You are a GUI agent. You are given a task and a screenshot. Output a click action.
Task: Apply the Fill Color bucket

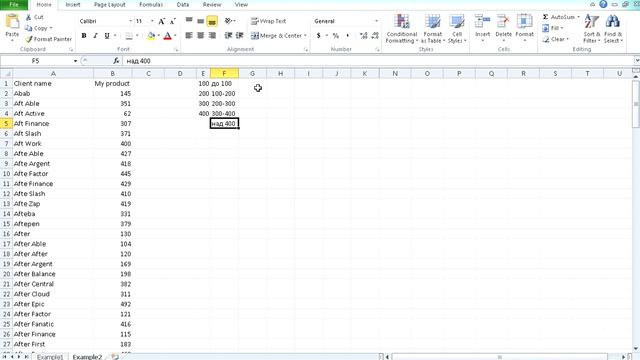coord(151,36)
